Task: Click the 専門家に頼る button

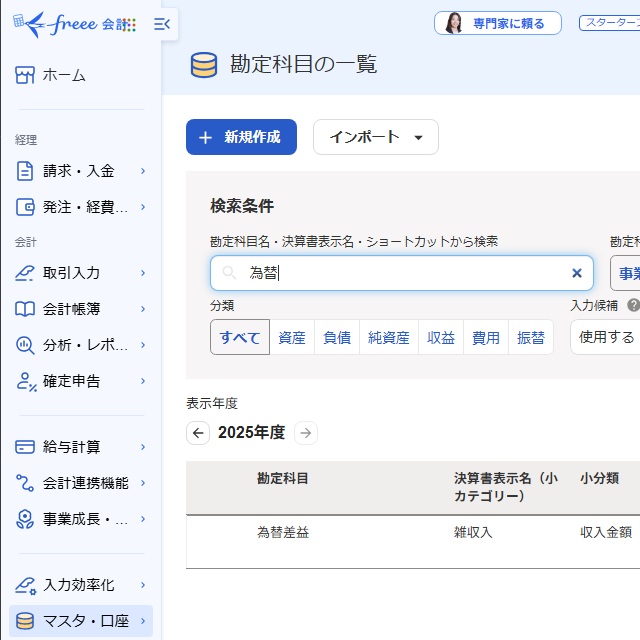Action: click(498, 23)
